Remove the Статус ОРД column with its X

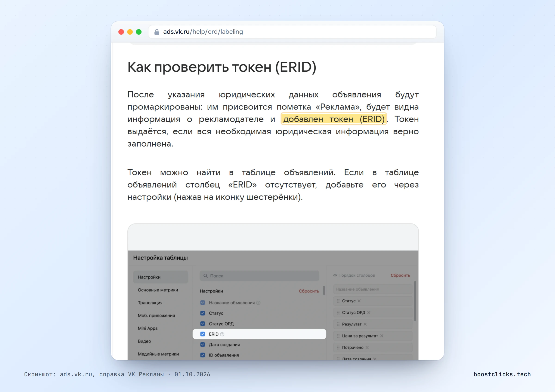[369, 312]
